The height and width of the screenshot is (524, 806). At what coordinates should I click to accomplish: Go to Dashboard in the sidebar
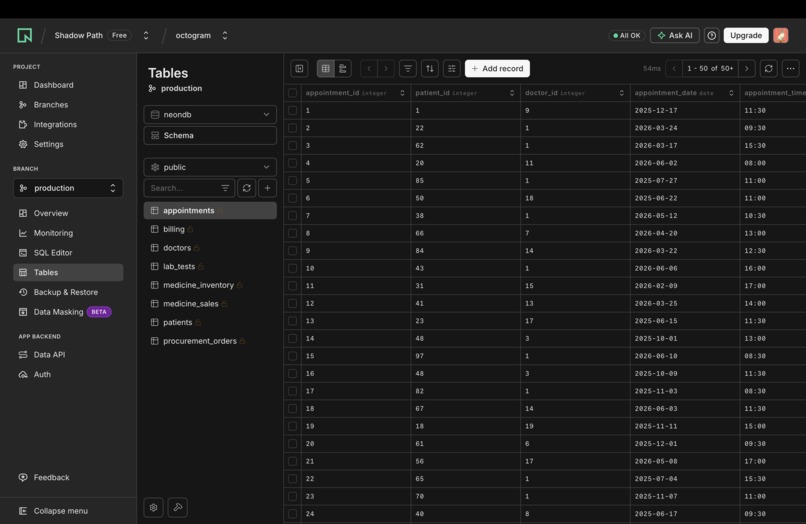(68, 85)
